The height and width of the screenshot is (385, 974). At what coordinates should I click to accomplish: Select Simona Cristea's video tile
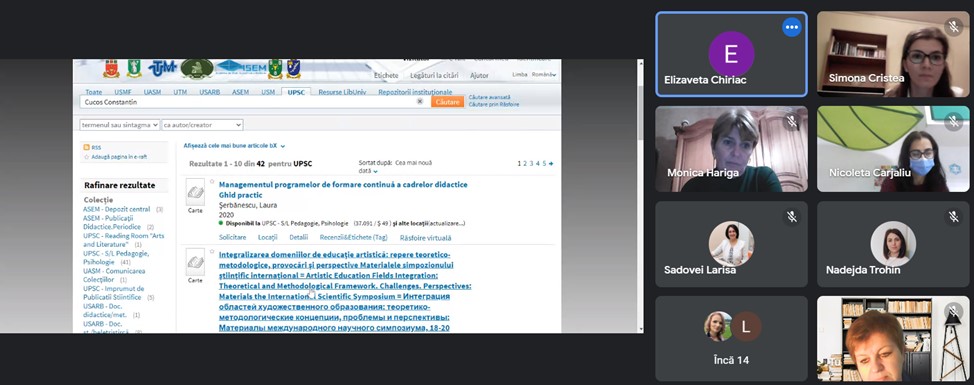coord(893,54)
